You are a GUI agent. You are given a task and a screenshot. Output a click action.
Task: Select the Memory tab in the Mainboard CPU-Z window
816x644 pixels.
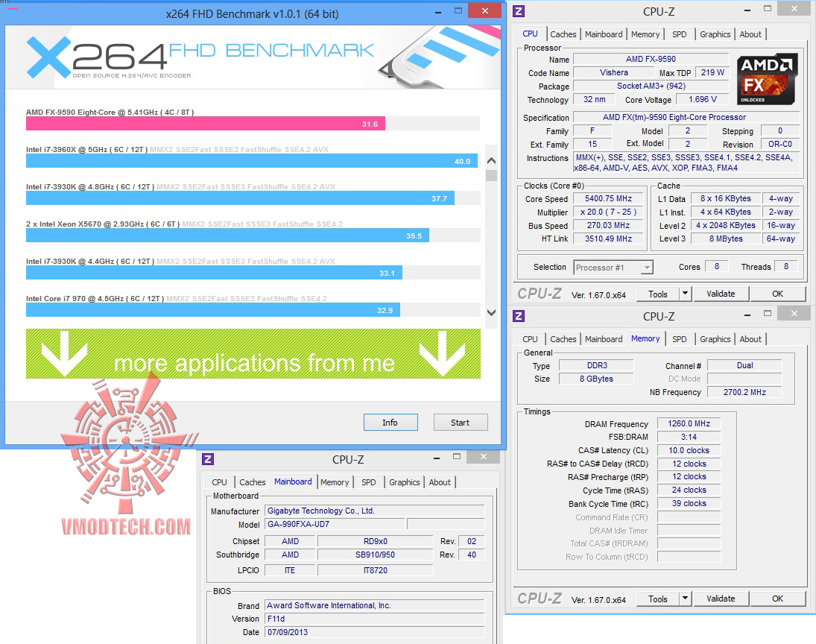tap(335, 482)
